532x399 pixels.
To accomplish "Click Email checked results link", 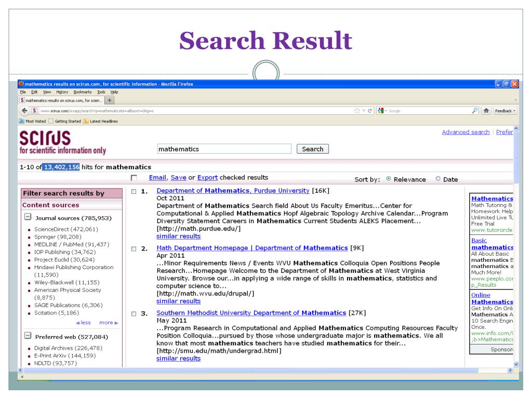I will tap(157, 178).
